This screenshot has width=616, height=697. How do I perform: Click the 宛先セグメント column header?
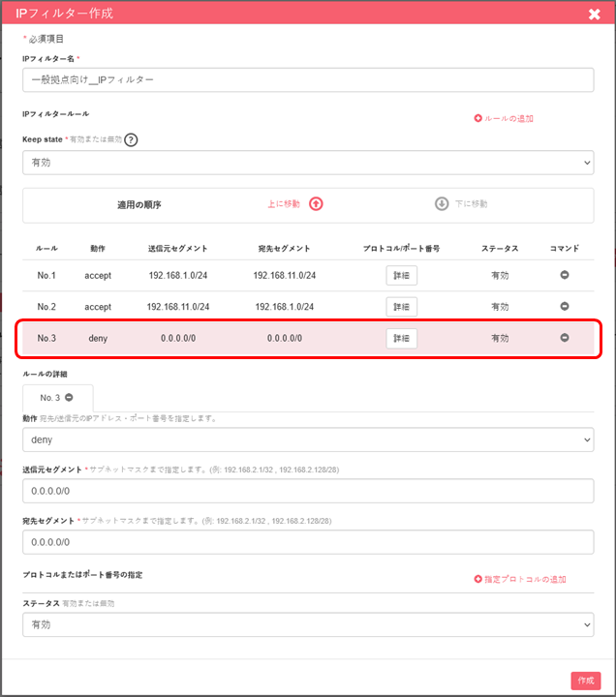pos(285,249)
